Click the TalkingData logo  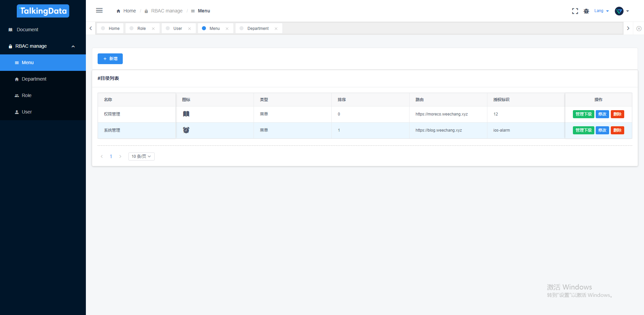43,11
